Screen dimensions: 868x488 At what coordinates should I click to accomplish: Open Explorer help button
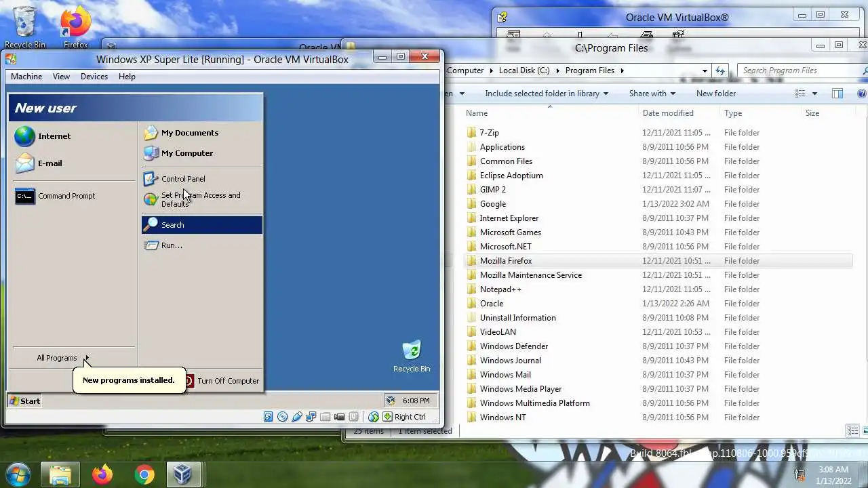(x=862, y=94)
